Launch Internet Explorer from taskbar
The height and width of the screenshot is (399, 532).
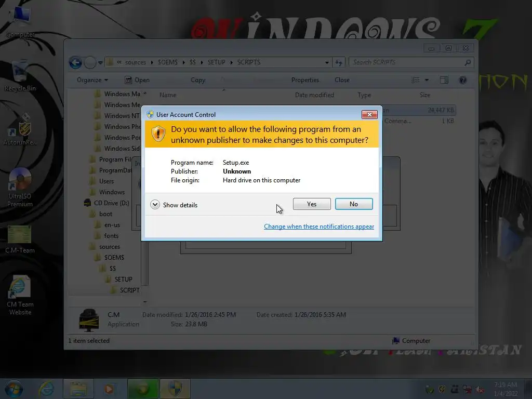point(46,389)
